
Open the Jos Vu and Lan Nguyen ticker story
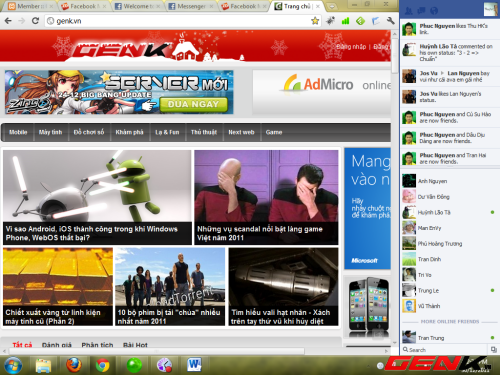pyautogui.click(x=450, y=76)
